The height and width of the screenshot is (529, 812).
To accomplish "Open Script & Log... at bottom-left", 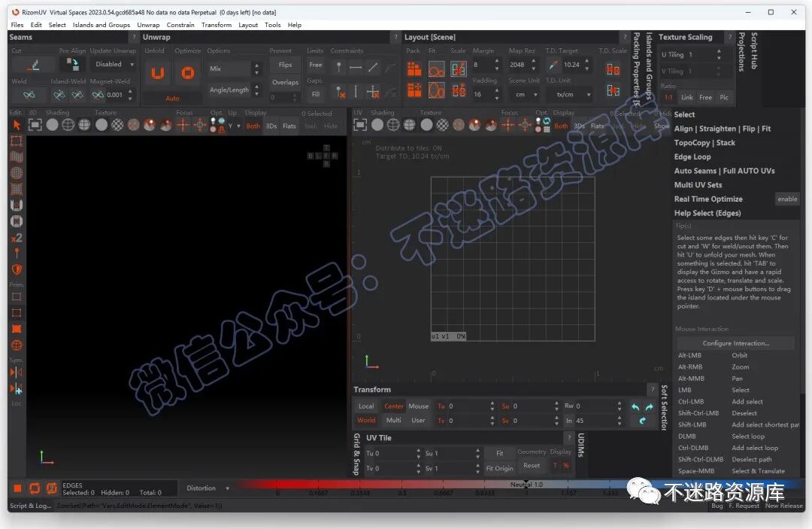I will coord(31,506).
